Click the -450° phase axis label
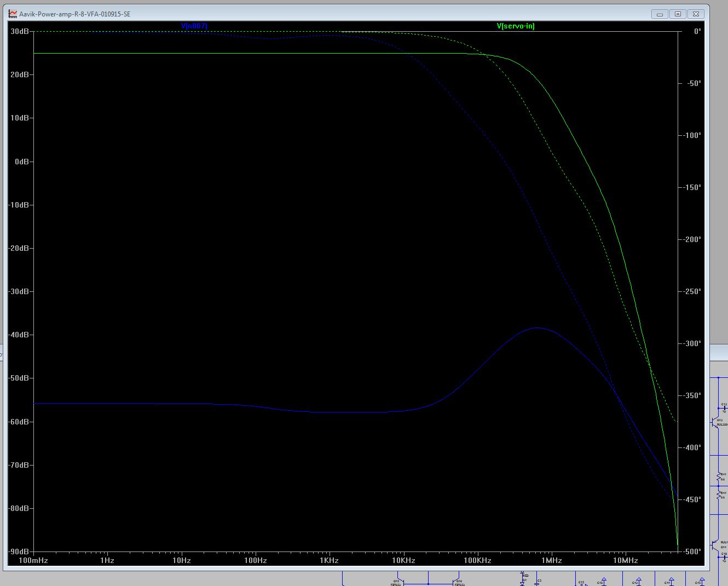Screen dimensions: 728x586 click(x=692, y=499)
